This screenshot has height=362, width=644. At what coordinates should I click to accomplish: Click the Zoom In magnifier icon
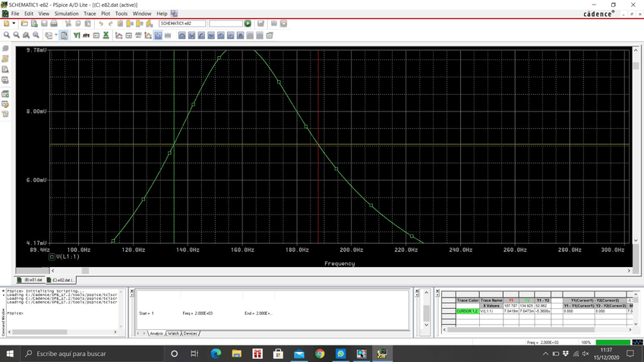click(x=7, y=35)
